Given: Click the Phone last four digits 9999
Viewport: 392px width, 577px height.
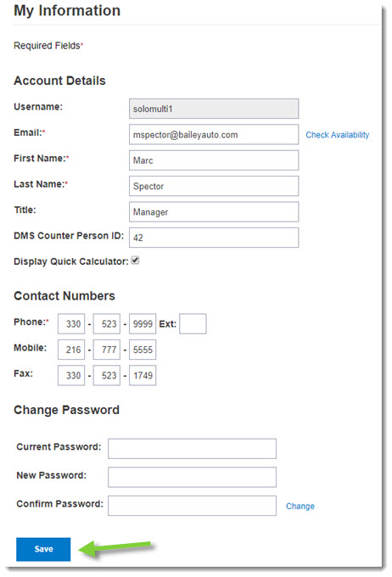Looking at the screenshot, I should click(x=143, y=324).
